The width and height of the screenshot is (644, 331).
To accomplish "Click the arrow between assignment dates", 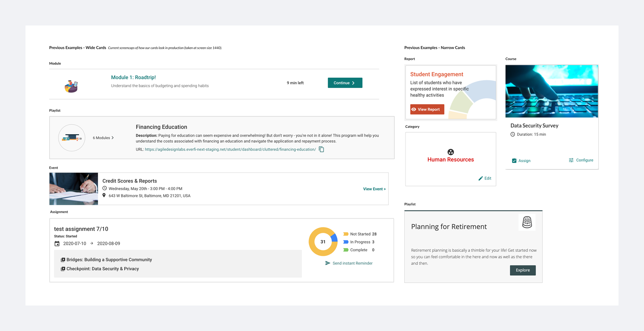I will pyautogui.click(x=92, y=243).
